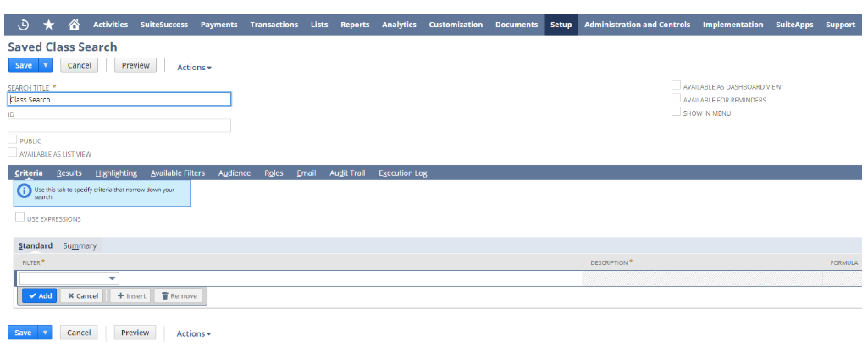Image resolution: width=868 pixels, height=358 pixels.
Task: Click the info icon in the Criteria tip
Action: [24, 191]
